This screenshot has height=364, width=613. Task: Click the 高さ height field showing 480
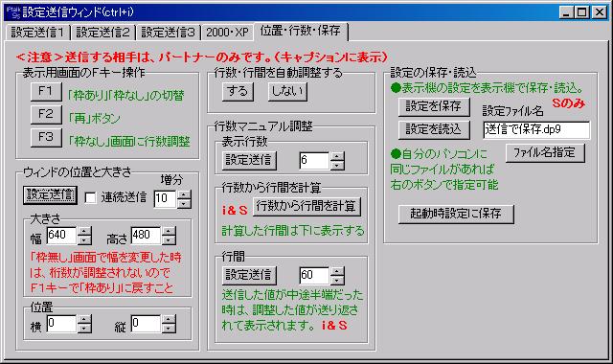pyautogui.click(x=146, y=236)
